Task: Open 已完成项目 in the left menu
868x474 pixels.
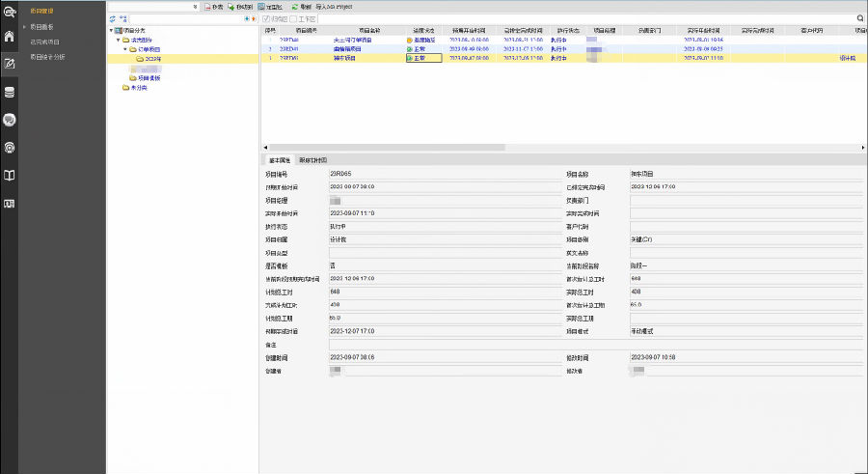Action: [48, 42]
